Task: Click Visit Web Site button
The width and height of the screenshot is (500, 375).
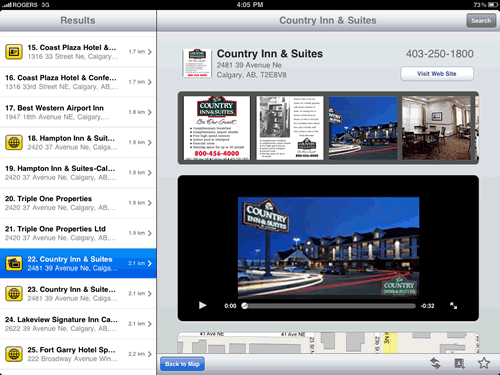Action: point(437,74)
